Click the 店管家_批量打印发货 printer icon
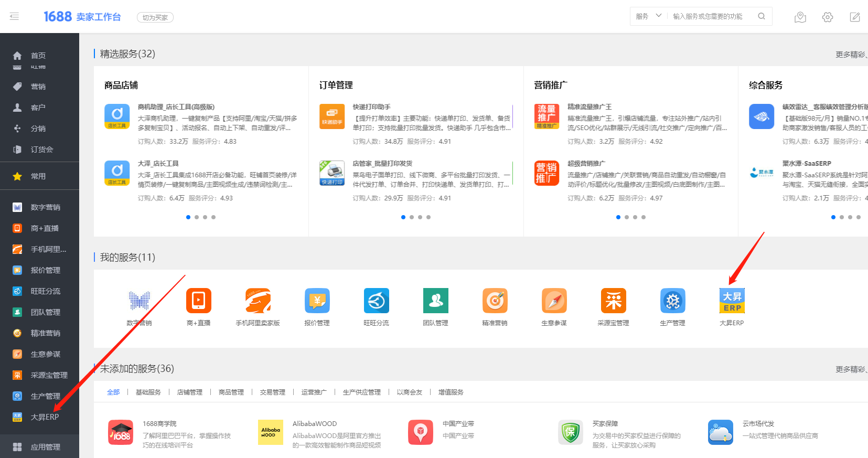868x458 pixels. (x=332, y=173)
